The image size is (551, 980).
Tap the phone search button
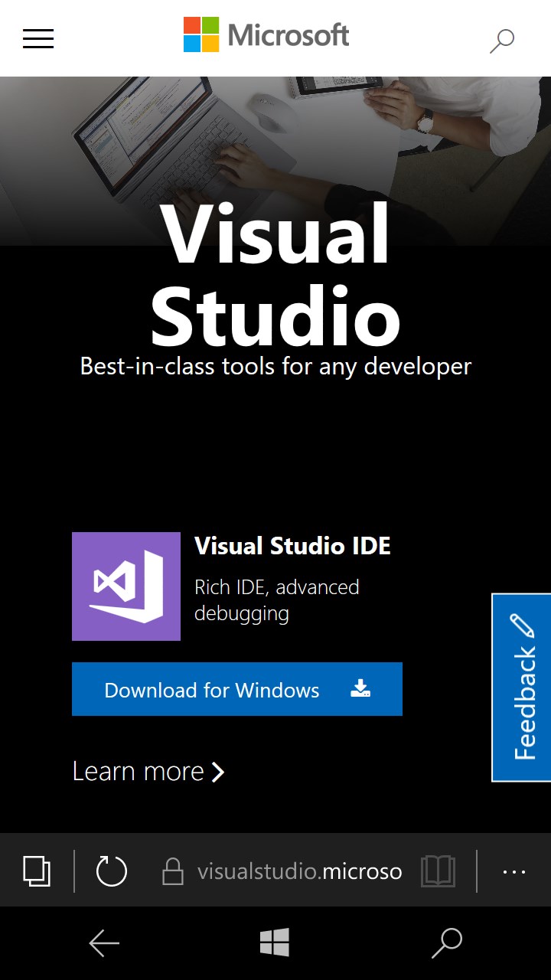[x=447, y=943]
